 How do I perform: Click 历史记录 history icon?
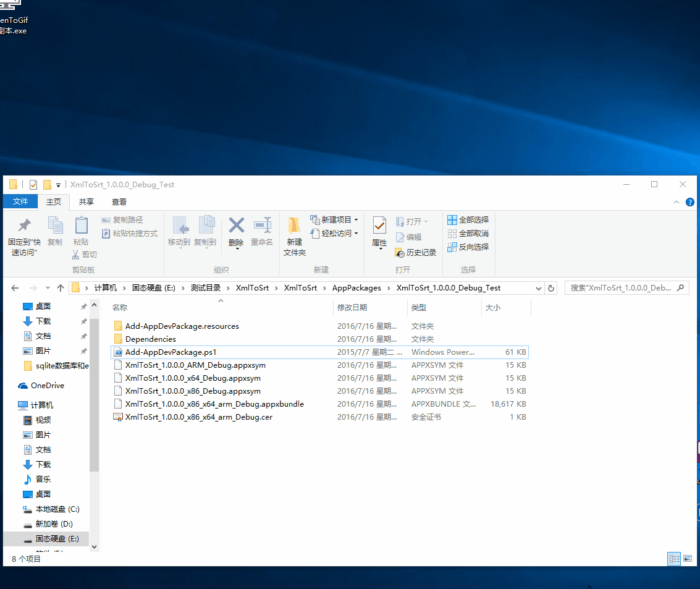400,253
